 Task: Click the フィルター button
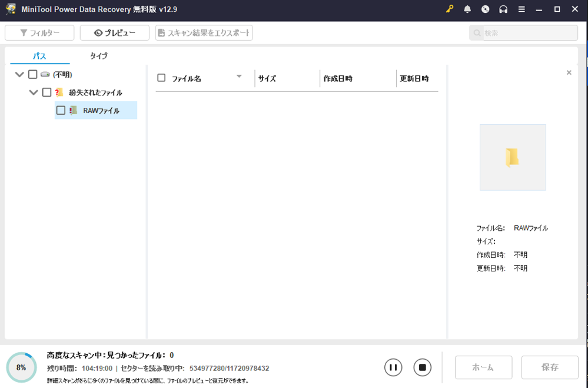(x=39, y=33)
